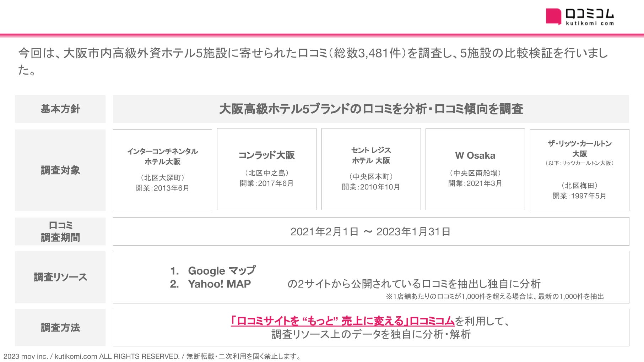Click the 開業:2017年6月 opening date
Viewport: 644px width, 362px height.
pyautogui.click(x=267, y=183)
